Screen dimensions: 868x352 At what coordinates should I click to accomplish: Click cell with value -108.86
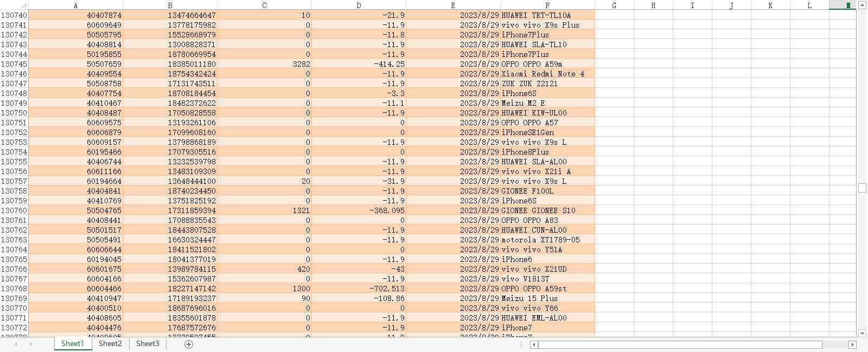point(359,298)
